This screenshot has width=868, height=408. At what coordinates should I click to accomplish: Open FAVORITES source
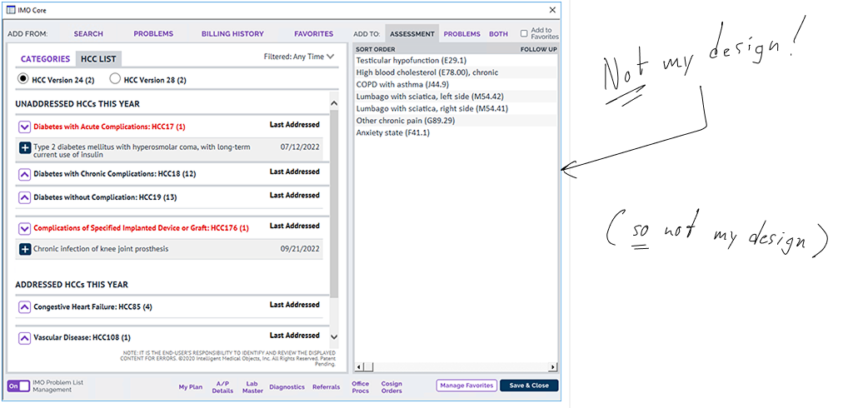coord(314,34)
